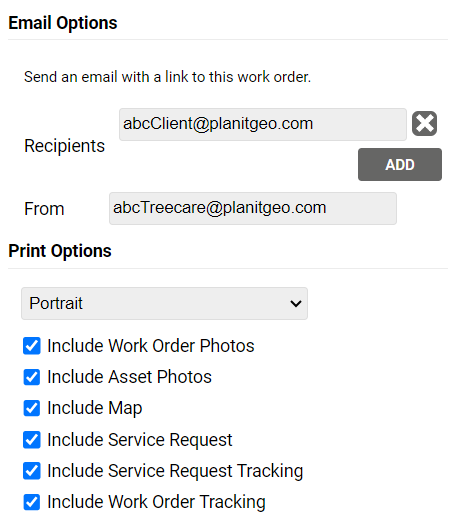
Task: Open the Portrait orientation dropdown
Action: (164, 303)
